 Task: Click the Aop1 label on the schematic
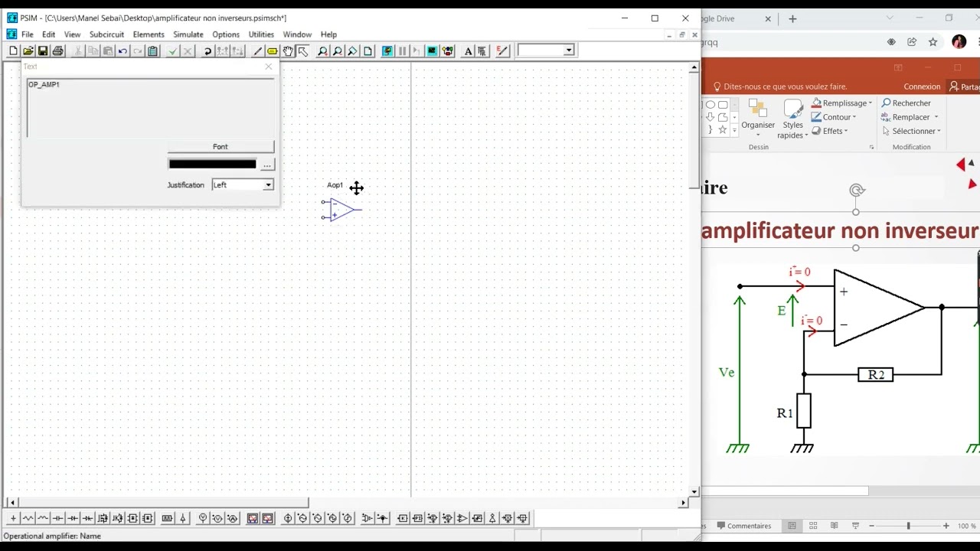click(335, 185)
